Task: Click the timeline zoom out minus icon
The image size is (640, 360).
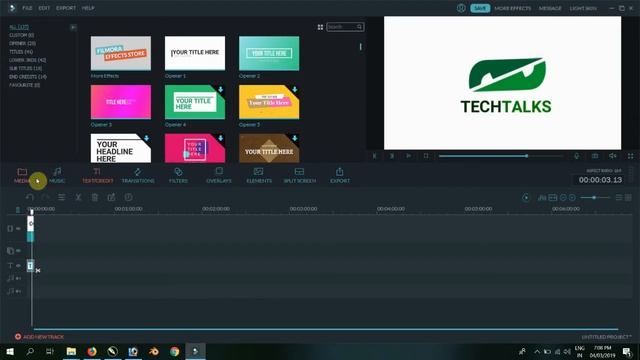Action: (x=563, y=198)
